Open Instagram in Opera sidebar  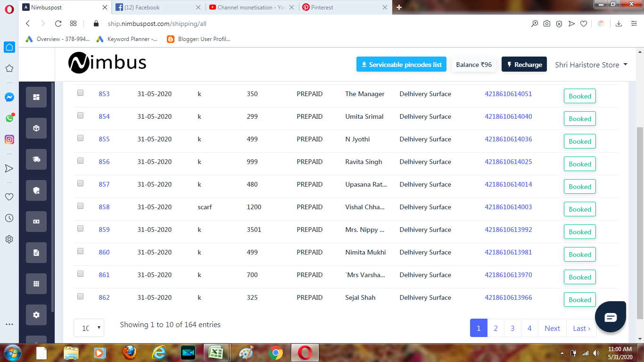click(x=9, y=140)
